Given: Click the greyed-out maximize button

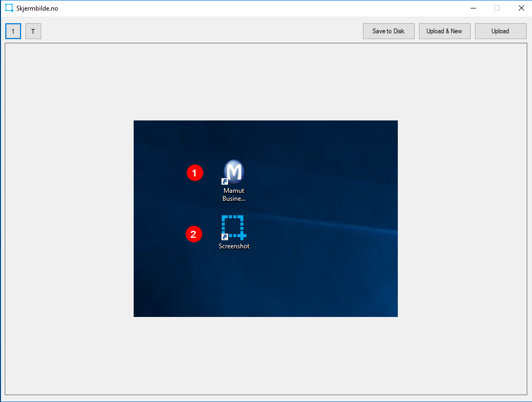Looking at the screenshot, I should point(497,8).
